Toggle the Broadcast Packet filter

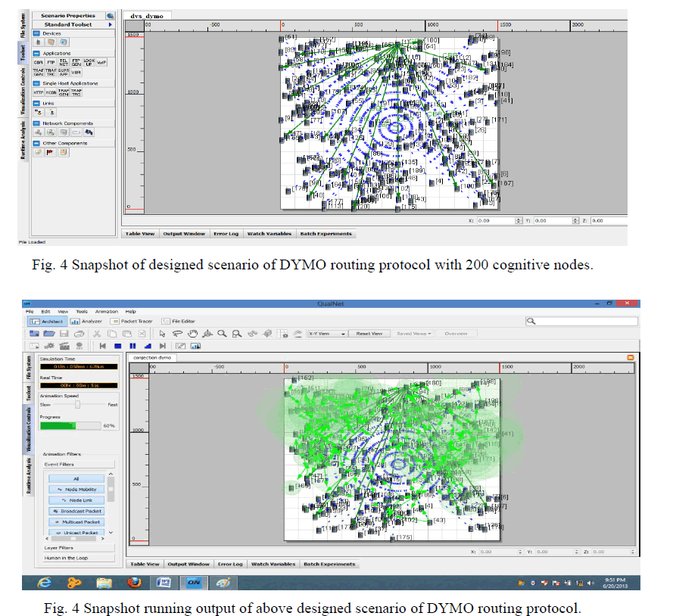click(76, 511)
